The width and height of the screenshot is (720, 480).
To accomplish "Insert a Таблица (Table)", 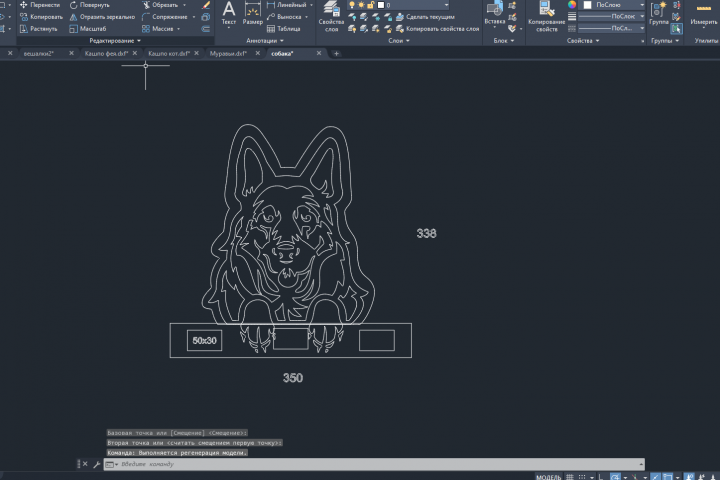I will 284,29.
